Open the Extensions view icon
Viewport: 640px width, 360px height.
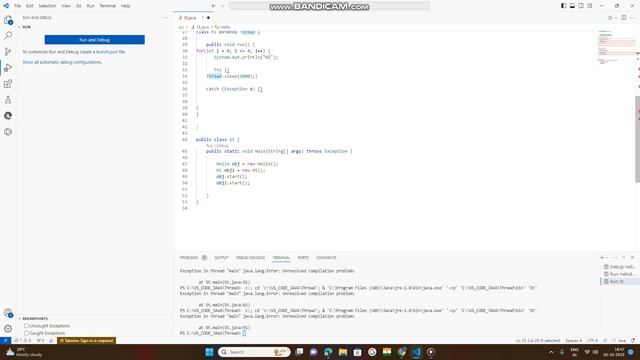point(8,84)
